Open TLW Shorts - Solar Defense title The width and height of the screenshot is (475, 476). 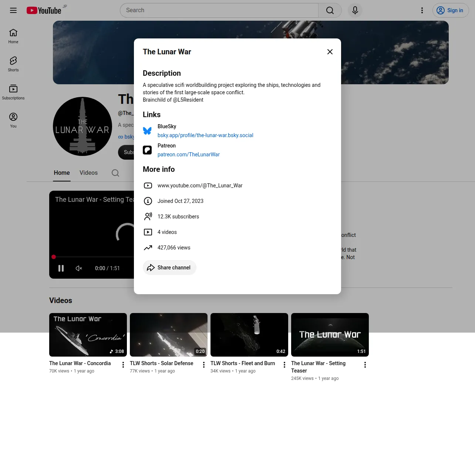(x=162, y=363)
